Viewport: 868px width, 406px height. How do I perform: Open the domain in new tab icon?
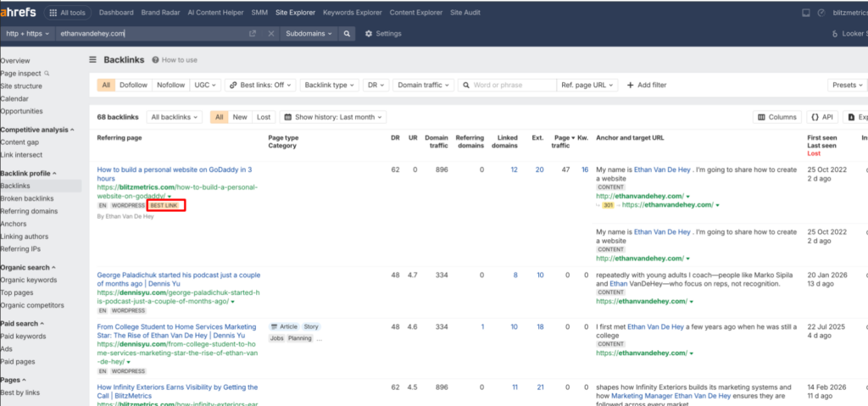point(252,34)
